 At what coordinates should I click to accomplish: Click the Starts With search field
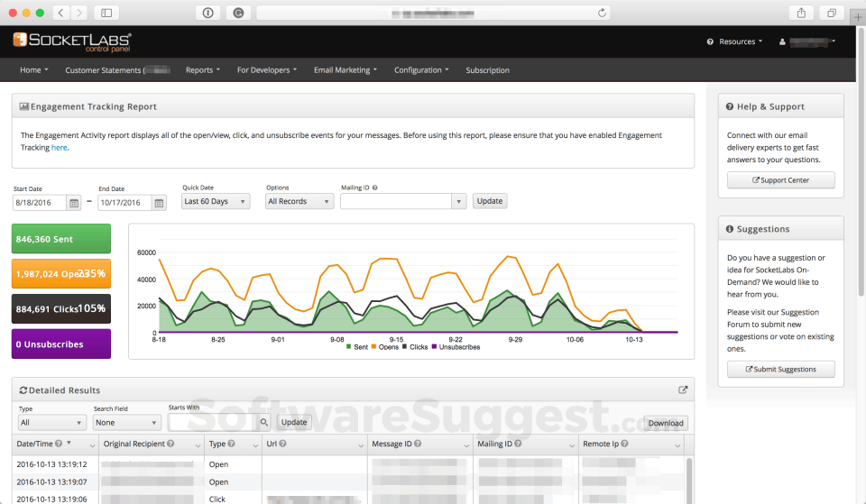click(x=213, y=422)
